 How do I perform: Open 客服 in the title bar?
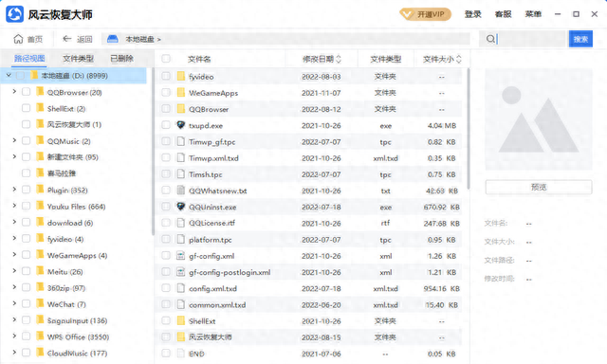point(503,14)
